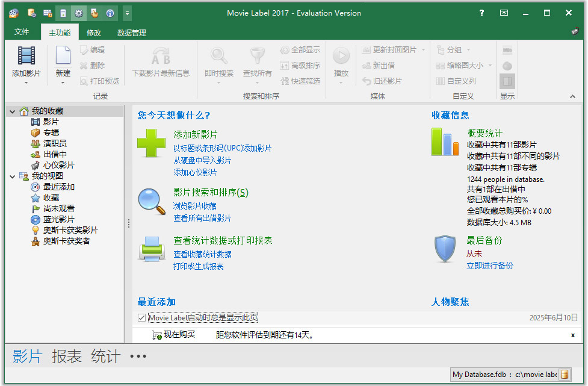
Task: Select On Loan (出借中) tree item
Action: tap(55, 154)
